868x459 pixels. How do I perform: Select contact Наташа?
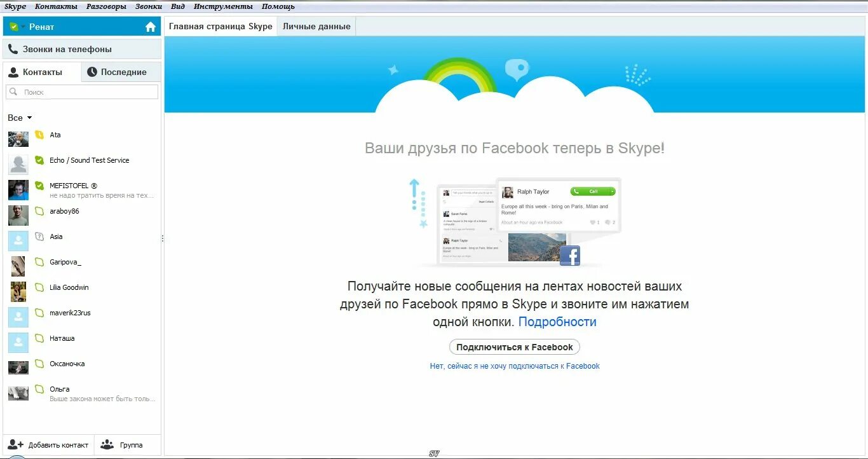click(x=82, y=343)
